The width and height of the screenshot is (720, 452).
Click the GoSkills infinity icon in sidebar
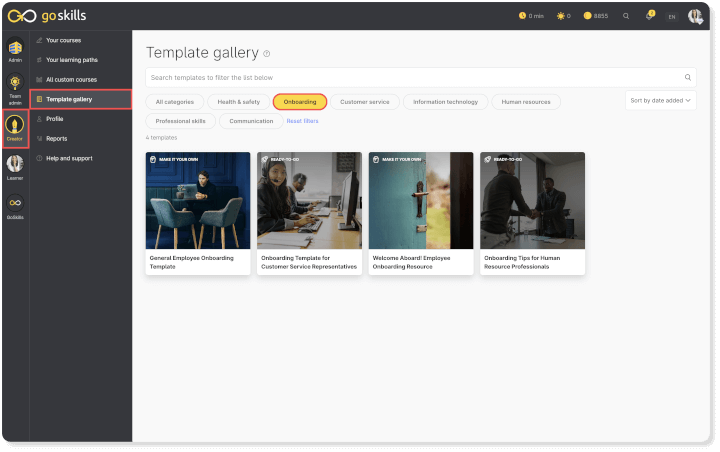coord(15,204)
